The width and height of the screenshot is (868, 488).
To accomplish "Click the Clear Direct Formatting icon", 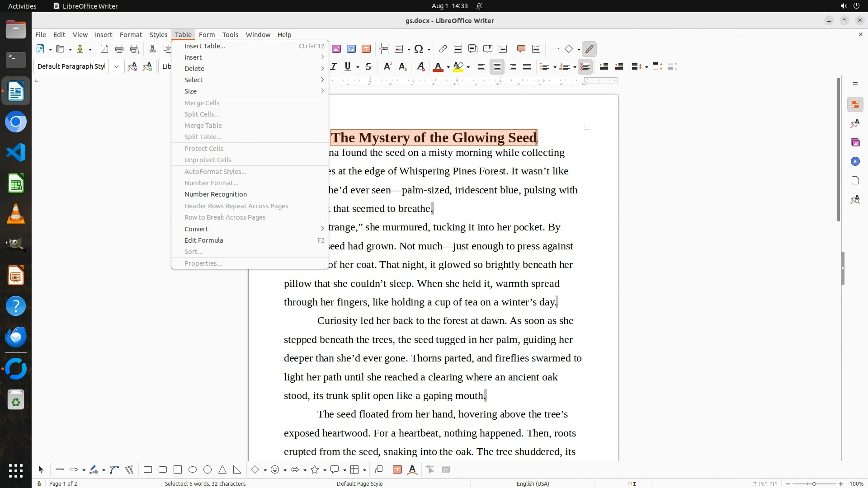I will point(420,67).
